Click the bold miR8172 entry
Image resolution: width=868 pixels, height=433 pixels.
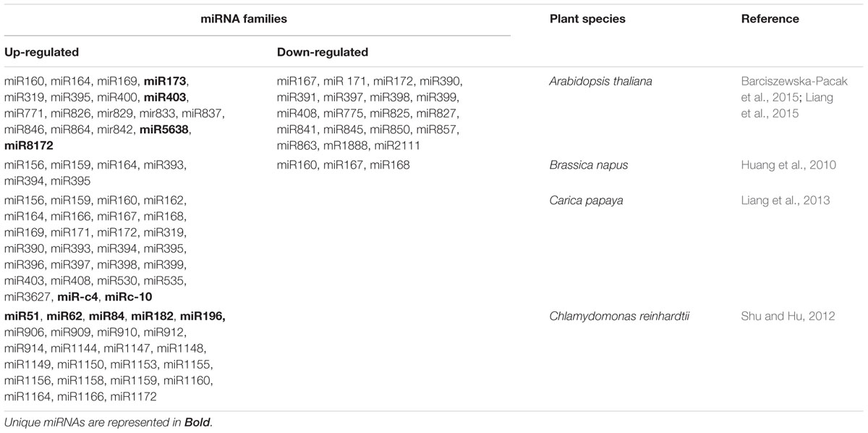tap(27, 145)
